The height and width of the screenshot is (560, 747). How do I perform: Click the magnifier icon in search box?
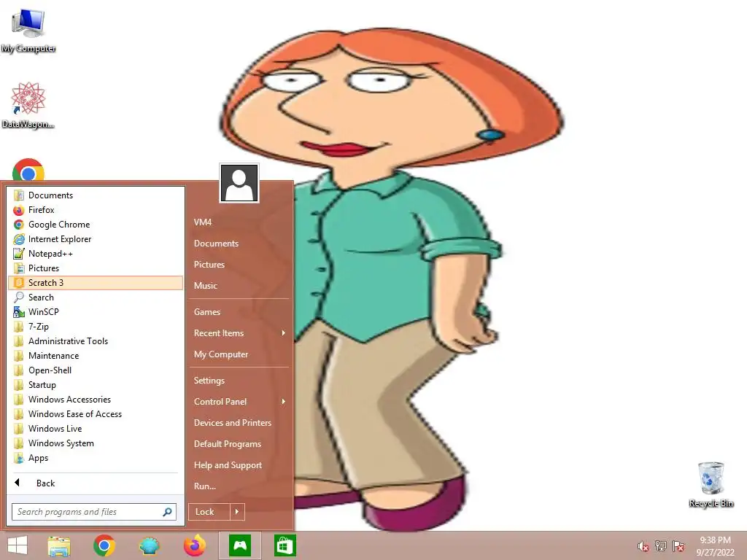(167, 512)
